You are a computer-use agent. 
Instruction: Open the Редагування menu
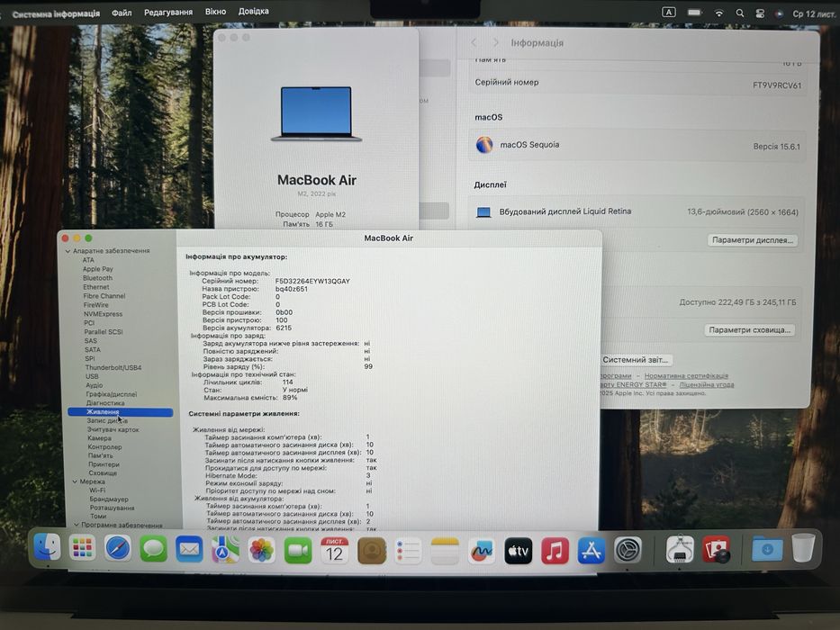point(168,12)
